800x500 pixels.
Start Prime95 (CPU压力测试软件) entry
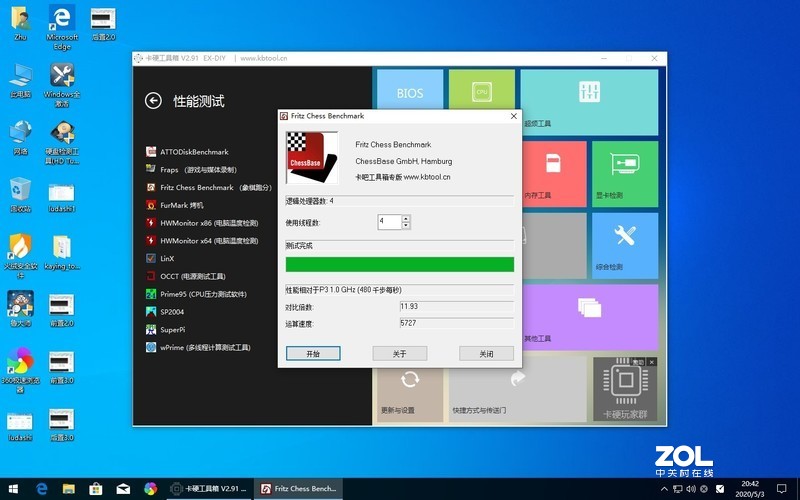(196, 294)
